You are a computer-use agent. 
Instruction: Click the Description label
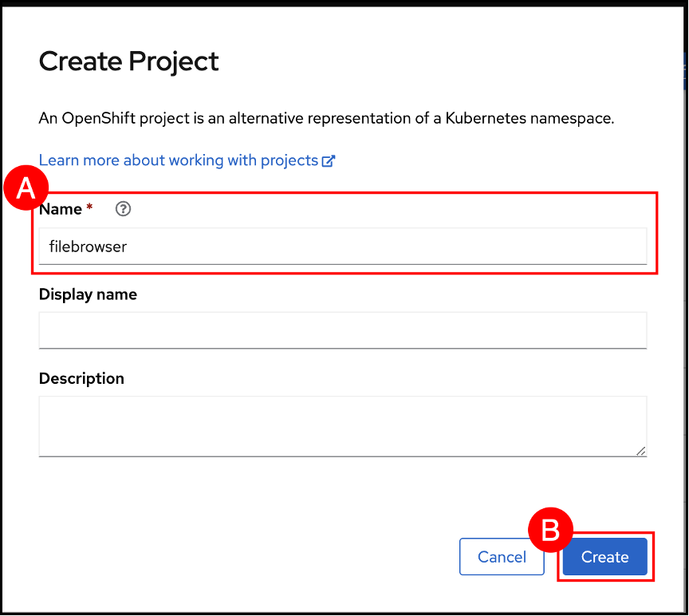[81, 378]
